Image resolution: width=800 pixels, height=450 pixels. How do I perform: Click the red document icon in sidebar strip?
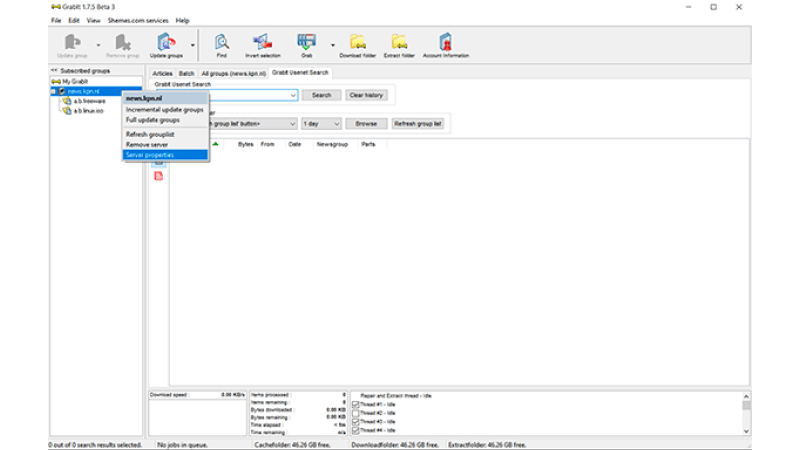pyautogui.click(x=159, y=176)
